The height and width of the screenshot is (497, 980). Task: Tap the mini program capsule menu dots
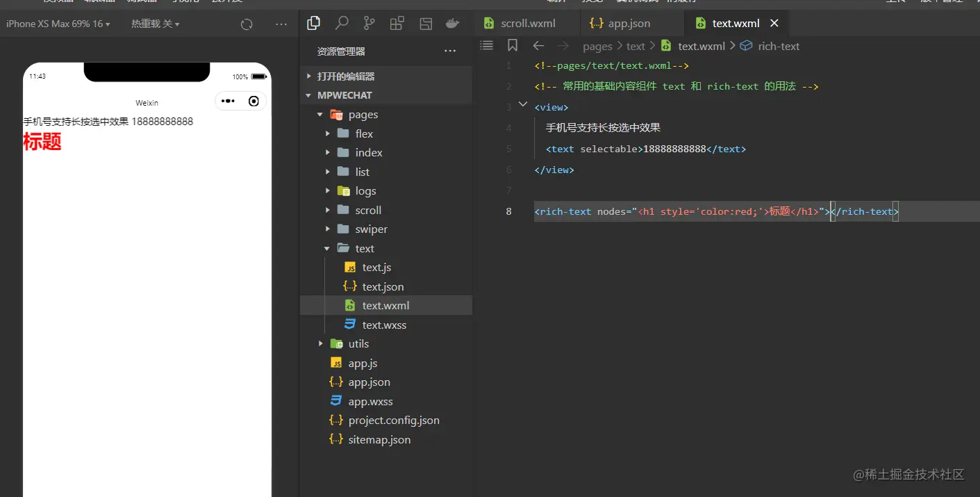pyautogui.click(x=228, y=101)
